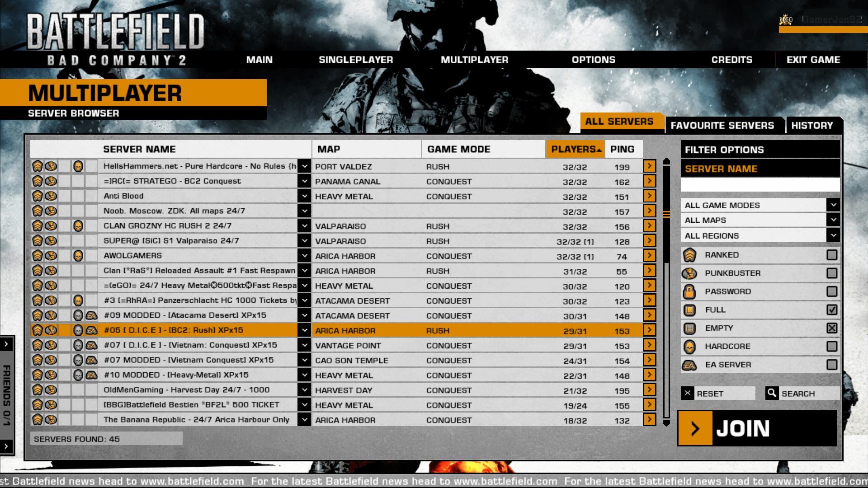Open the All Maps dropdown
The image size is (868, 488).
(833, 220)
